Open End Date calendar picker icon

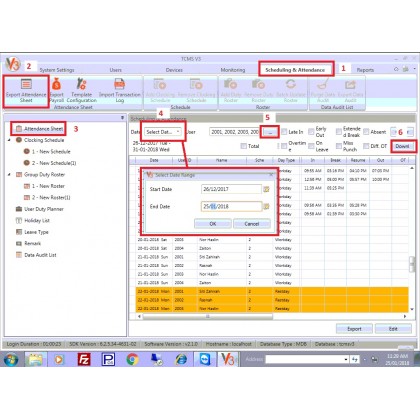pyautogui.click(x=266, y=207)
